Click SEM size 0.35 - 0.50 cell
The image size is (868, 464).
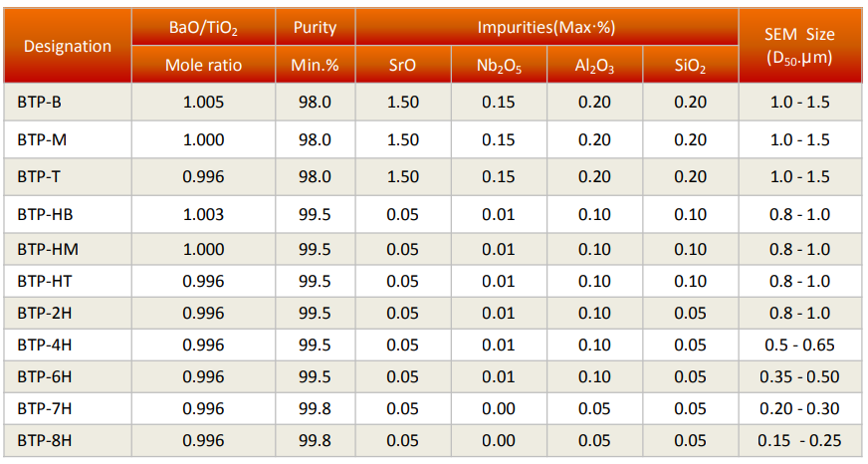pyautogui.click(x=800, y=377)
